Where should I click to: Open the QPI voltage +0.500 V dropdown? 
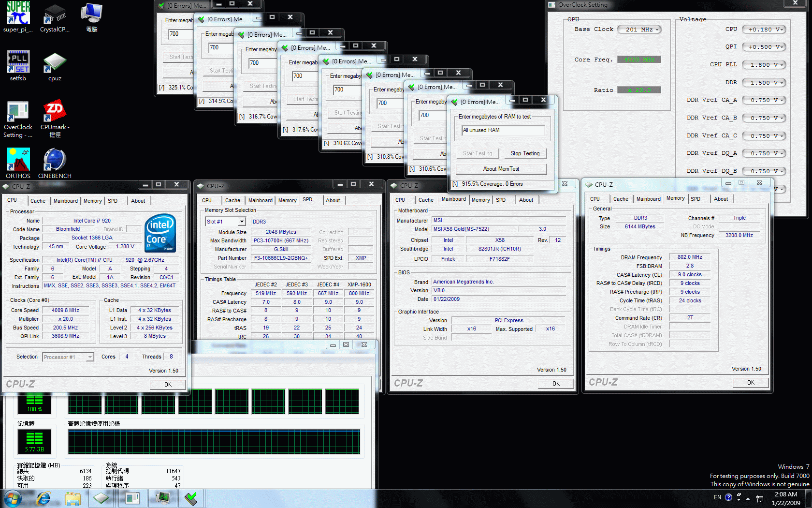[x=764, y=47]
